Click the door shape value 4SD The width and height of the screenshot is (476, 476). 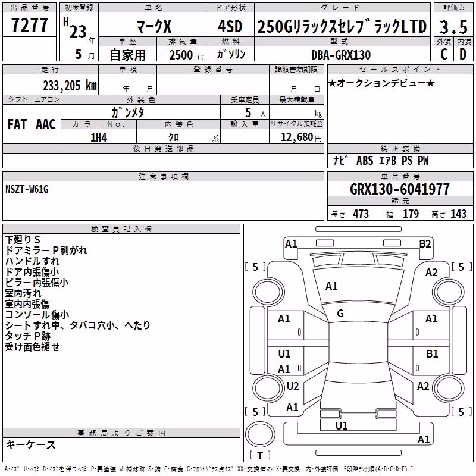[230, 26]
